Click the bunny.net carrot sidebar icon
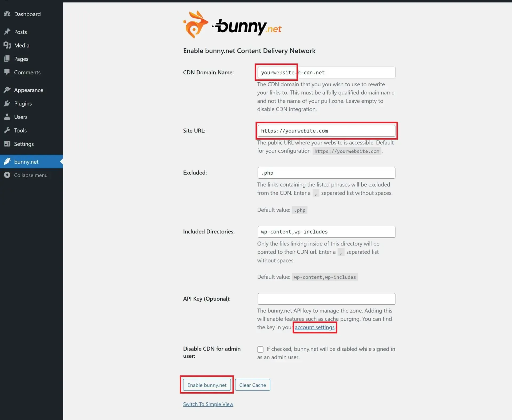 [7, 161]
